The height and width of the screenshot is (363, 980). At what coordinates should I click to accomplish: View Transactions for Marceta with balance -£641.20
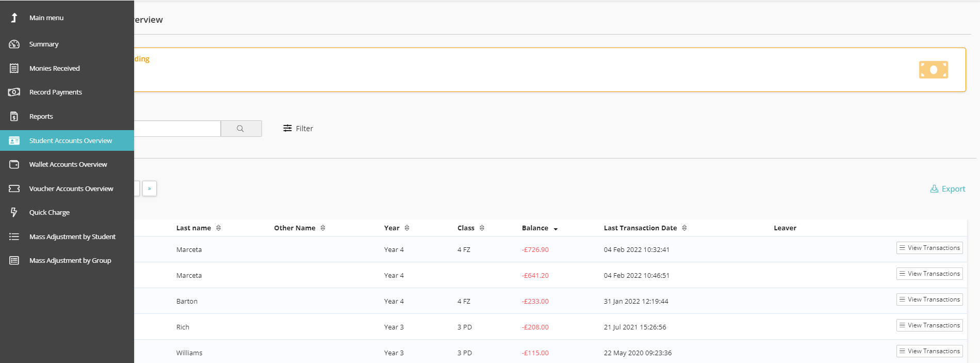929,274
